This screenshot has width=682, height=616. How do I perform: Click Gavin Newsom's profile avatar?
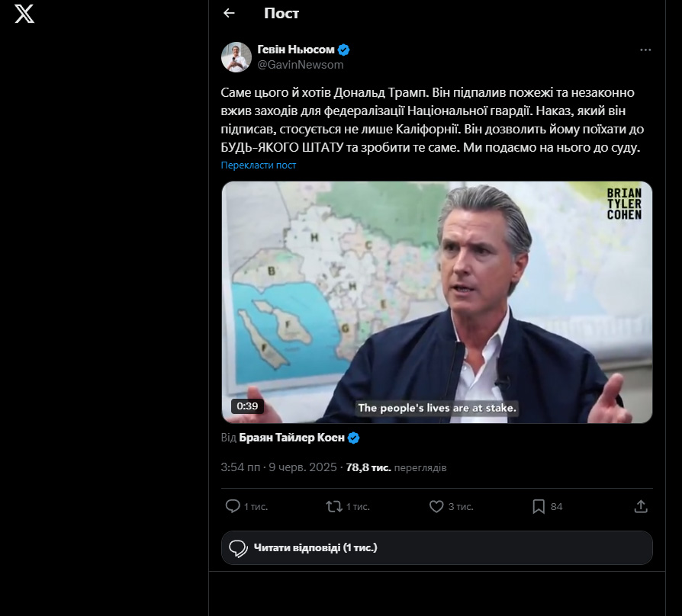tap(236, 57)
